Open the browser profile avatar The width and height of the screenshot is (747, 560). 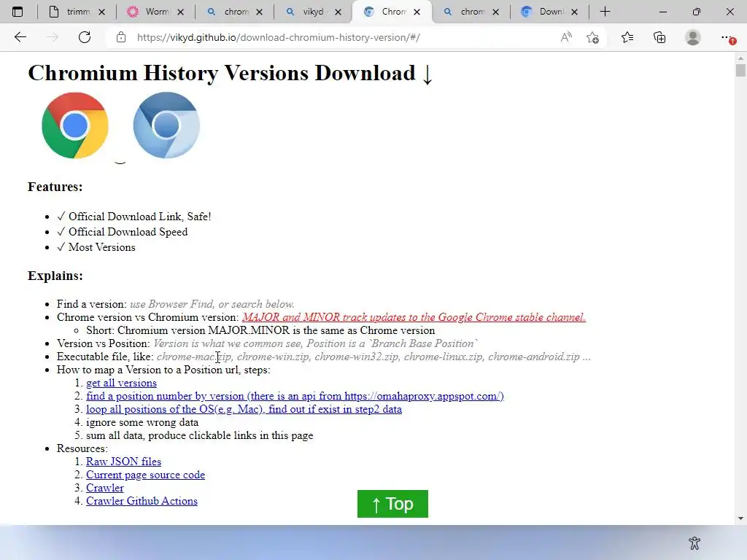693,37
